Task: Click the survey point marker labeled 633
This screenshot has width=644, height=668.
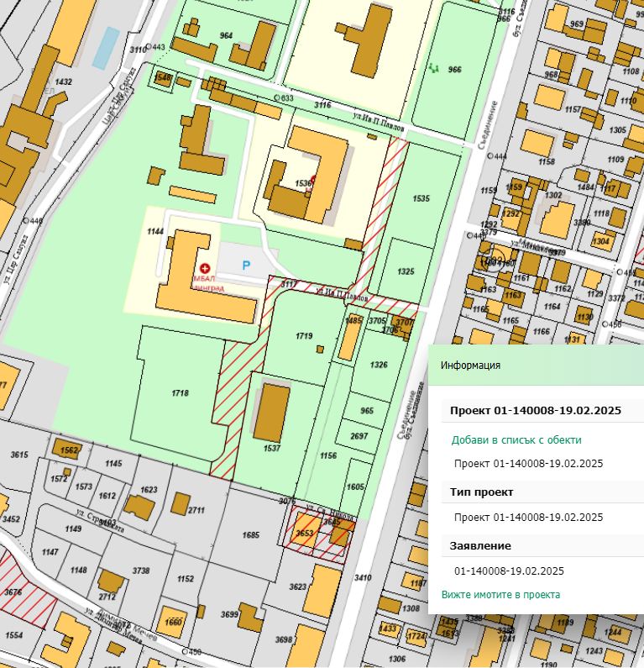Action: coord(278,98)
